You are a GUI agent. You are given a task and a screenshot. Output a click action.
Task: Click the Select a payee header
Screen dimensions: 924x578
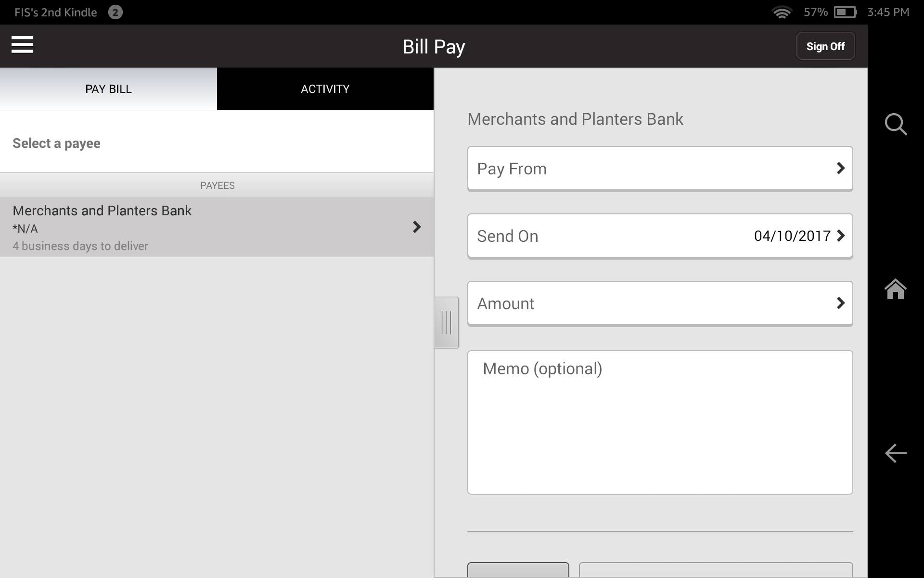[x=57, y=144]
